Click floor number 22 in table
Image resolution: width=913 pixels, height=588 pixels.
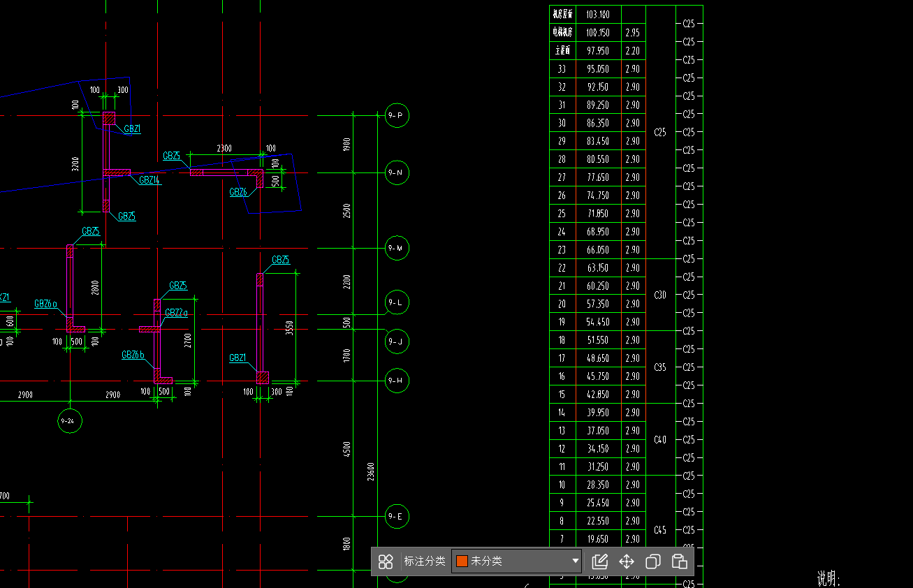coord(562,268)
